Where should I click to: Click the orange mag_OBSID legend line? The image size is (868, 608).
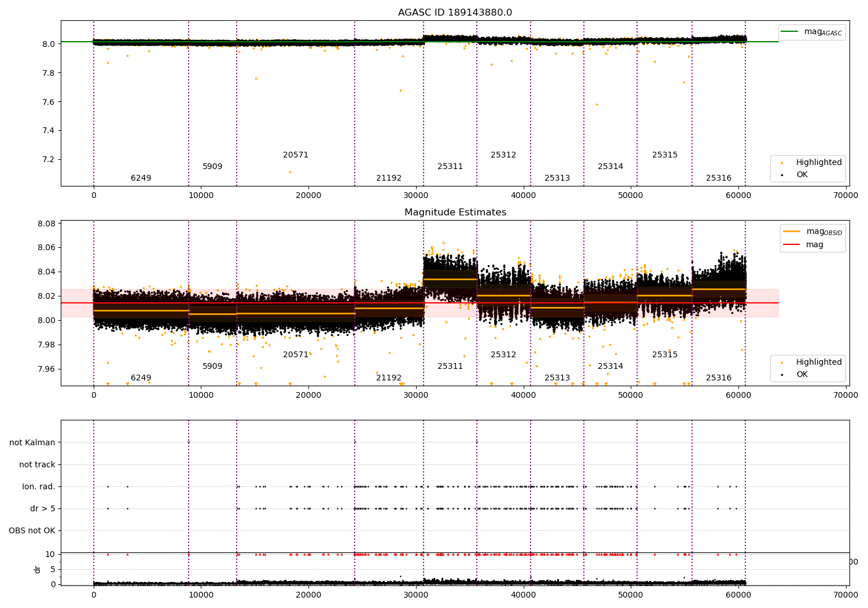tap(791, 232)
